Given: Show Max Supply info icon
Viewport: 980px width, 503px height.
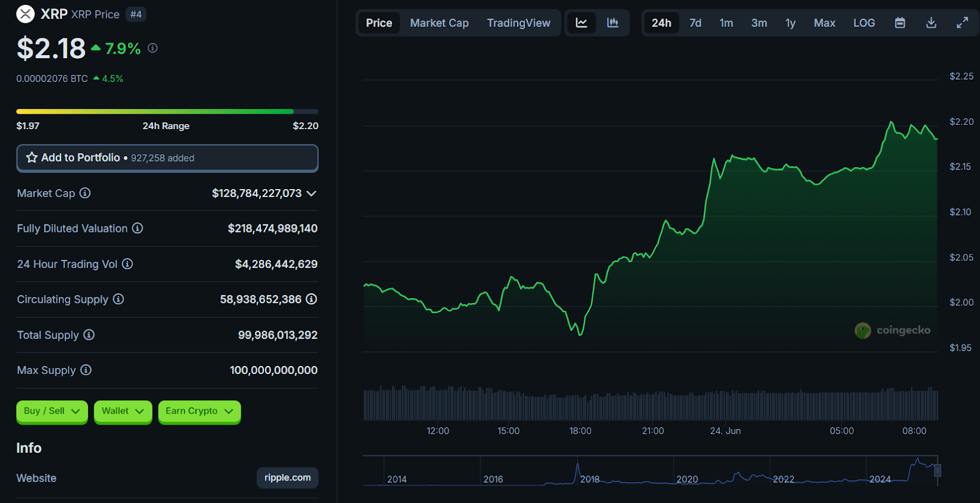Looking at the screenshot, I should (x=86, y=370).
